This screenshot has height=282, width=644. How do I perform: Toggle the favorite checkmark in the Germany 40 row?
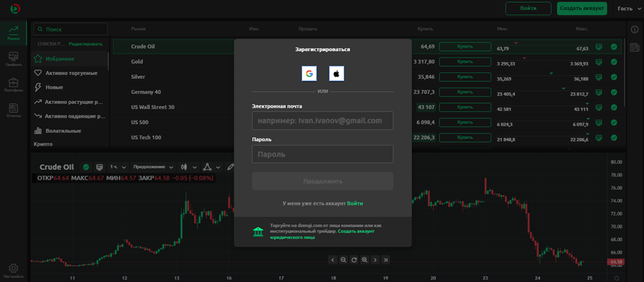(x=614, y=92)
